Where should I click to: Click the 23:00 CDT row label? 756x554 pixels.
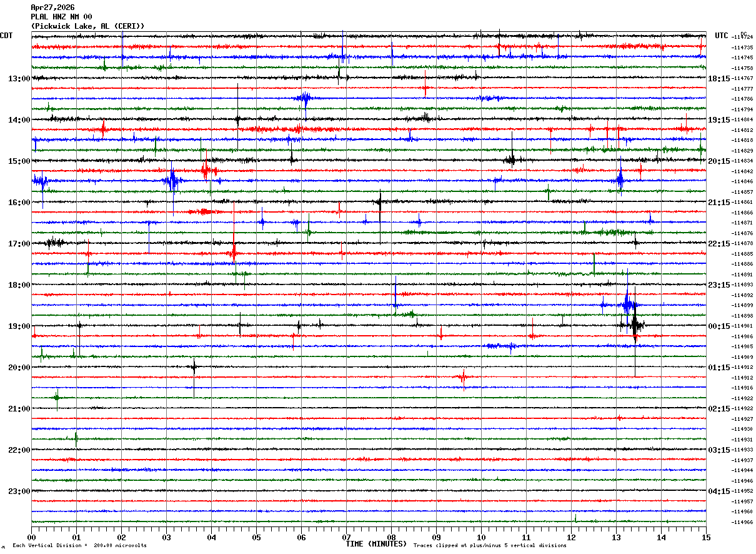point(19,491)
